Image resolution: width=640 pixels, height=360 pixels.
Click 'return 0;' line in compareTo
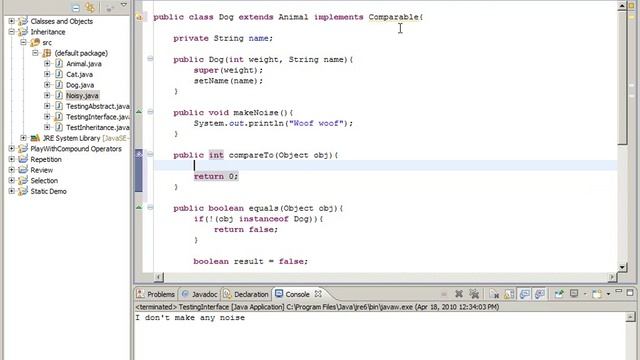216,176
